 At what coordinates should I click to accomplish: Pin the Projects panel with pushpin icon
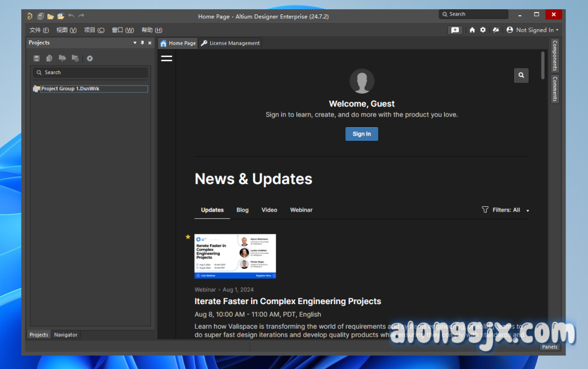coord(142,43)
